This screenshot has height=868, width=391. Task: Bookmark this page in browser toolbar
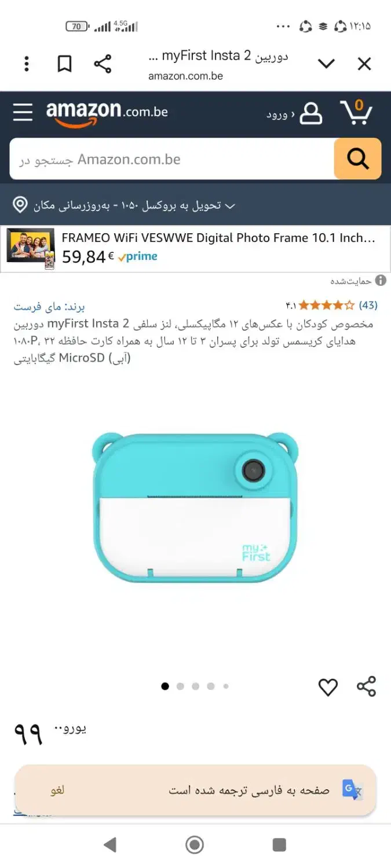[x=65, y=64]
